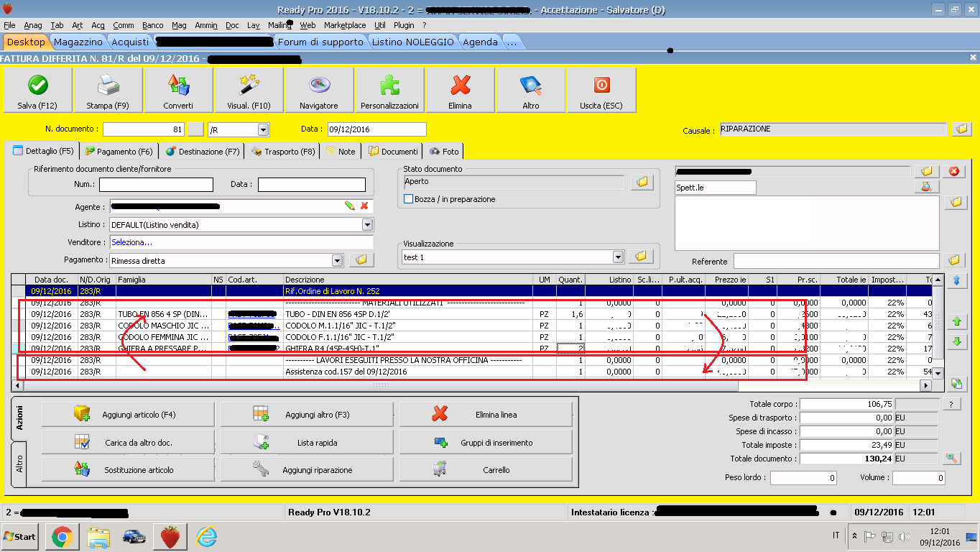980x552 pixels.
Task: Open Personalizzazioni puzzle tool
Action: tap(389, 91)
